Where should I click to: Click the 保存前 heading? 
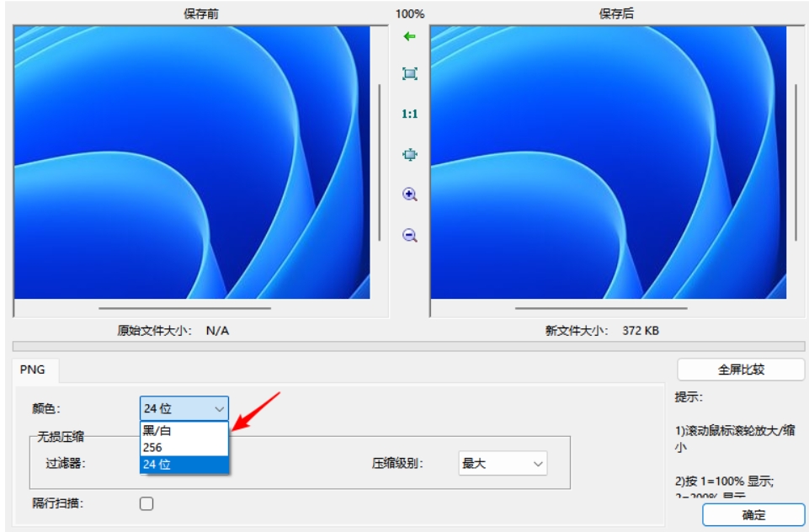pos(200,14)
